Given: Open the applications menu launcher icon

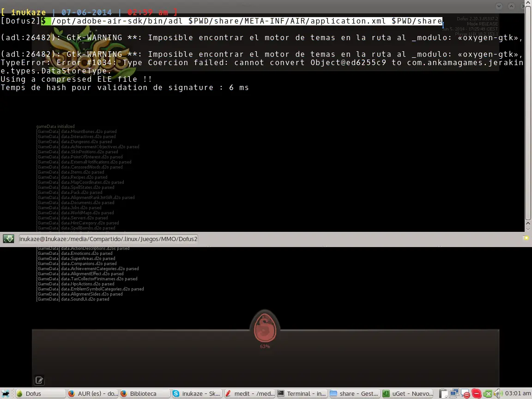Looking at the screenshot, I should [x=6, y=393].
